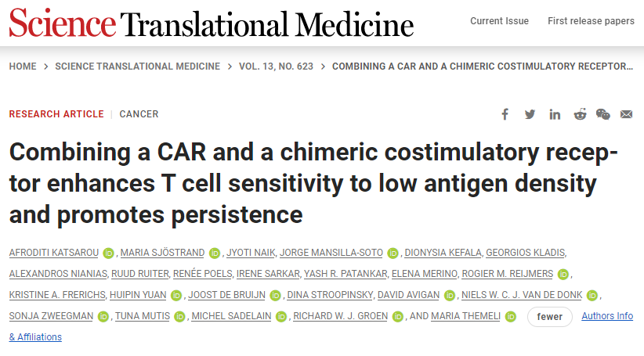
Task: Share on LinkedIn icon
Action: [555, 114]
